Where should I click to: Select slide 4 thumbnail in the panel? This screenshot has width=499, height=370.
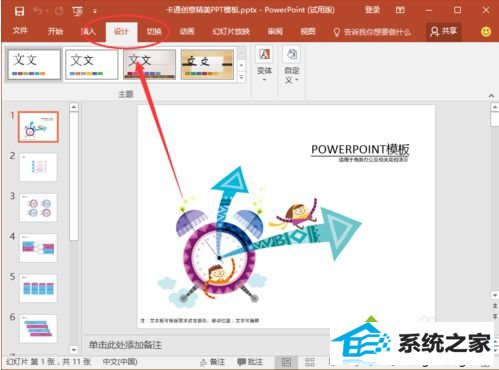(38, 248)
